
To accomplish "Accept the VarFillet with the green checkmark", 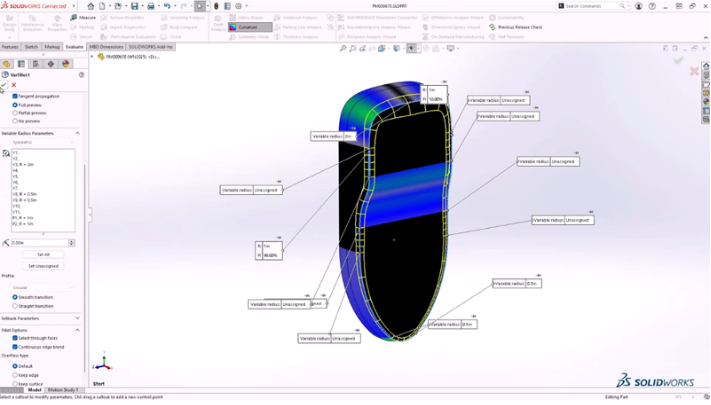I will click(x=4, y=85).
